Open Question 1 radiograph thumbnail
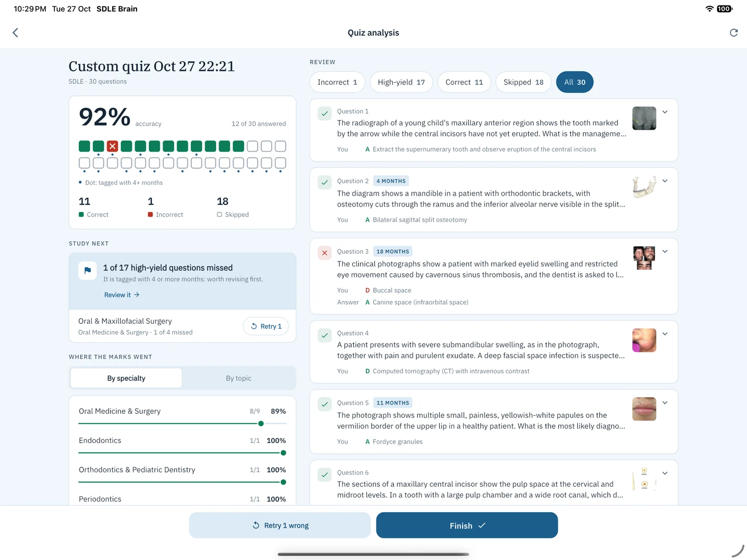This screenshot has width=747, height=560. click(644, 118)
